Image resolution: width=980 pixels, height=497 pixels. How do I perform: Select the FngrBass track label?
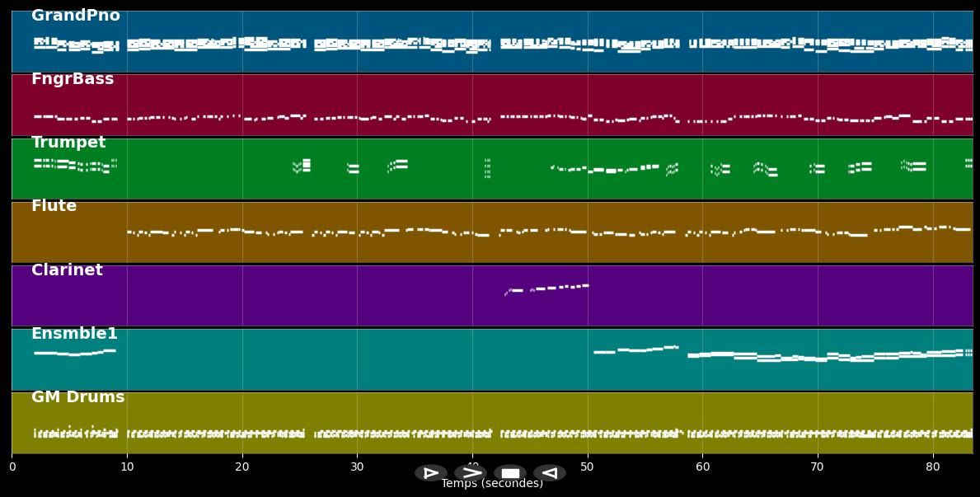click(73, 79)
